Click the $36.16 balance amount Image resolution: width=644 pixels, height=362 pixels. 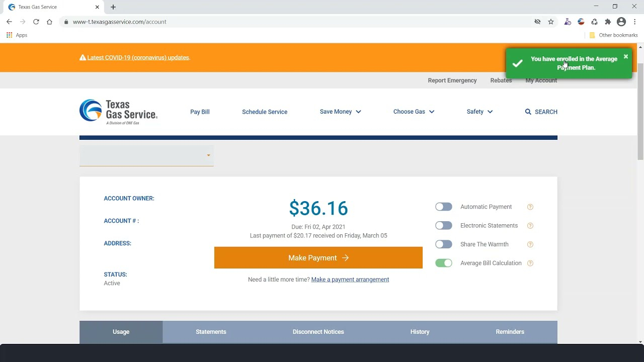[318, 208]
